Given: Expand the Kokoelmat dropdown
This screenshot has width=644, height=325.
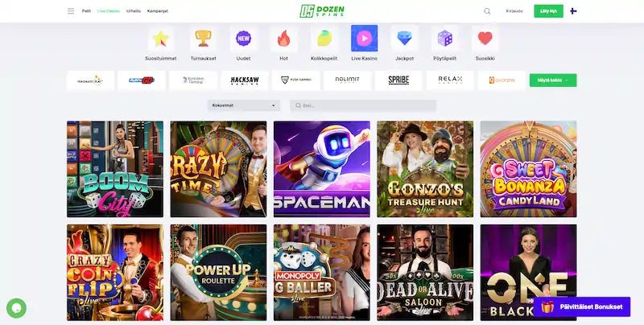Looking at the screenshot, I should [244, 105].
